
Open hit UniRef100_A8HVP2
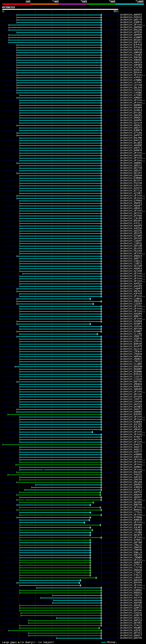[131, 15]
